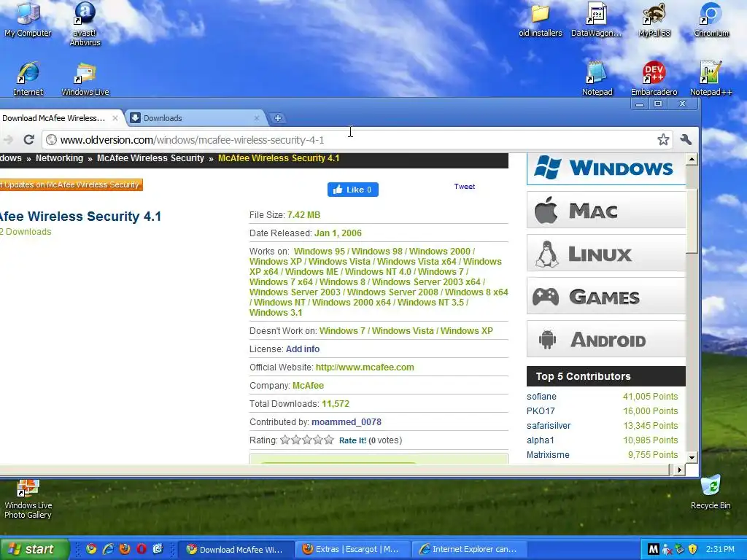Open sofiane contributor profile
Screen dimensions: 747x560
coord(541,396)
